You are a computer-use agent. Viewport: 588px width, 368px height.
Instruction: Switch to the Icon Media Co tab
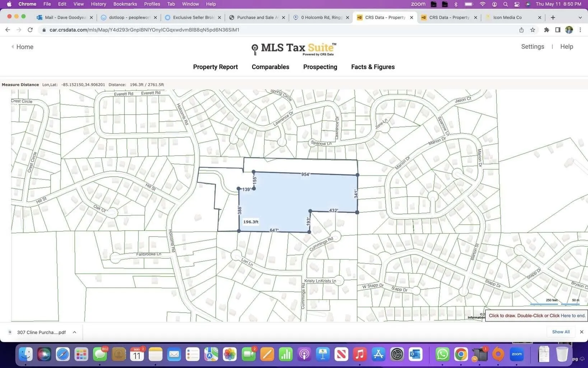click(507, 17)
